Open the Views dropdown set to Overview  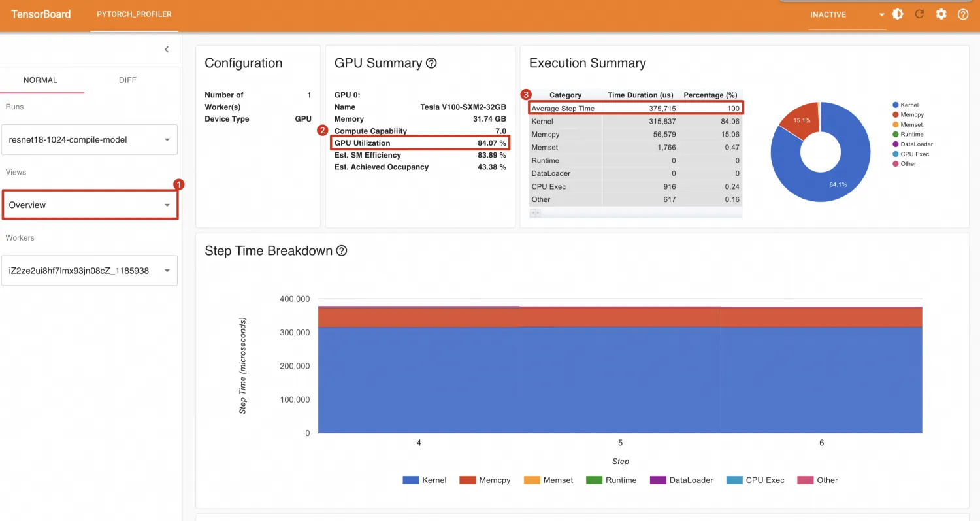pyautogui.click(x=90, y=205)
